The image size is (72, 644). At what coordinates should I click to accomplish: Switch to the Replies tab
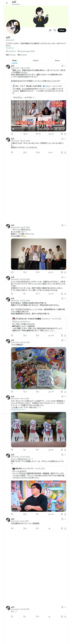click(36, 61)
